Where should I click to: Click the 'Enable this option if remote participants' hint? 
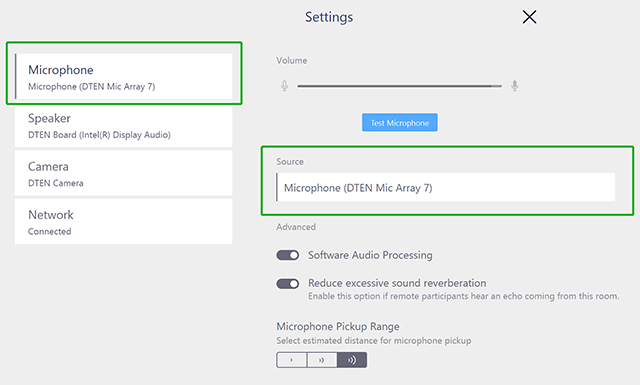(463, 296)
